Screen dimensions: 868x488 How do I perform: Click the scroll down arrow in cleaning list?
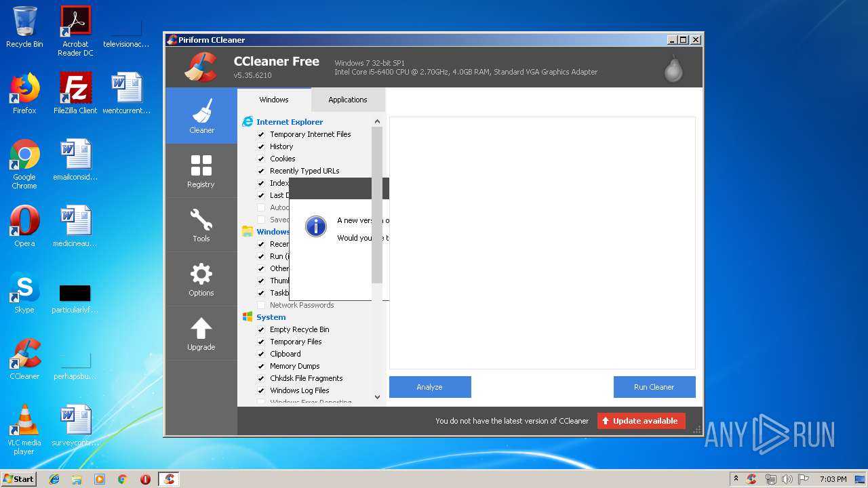tap(378, 397)
